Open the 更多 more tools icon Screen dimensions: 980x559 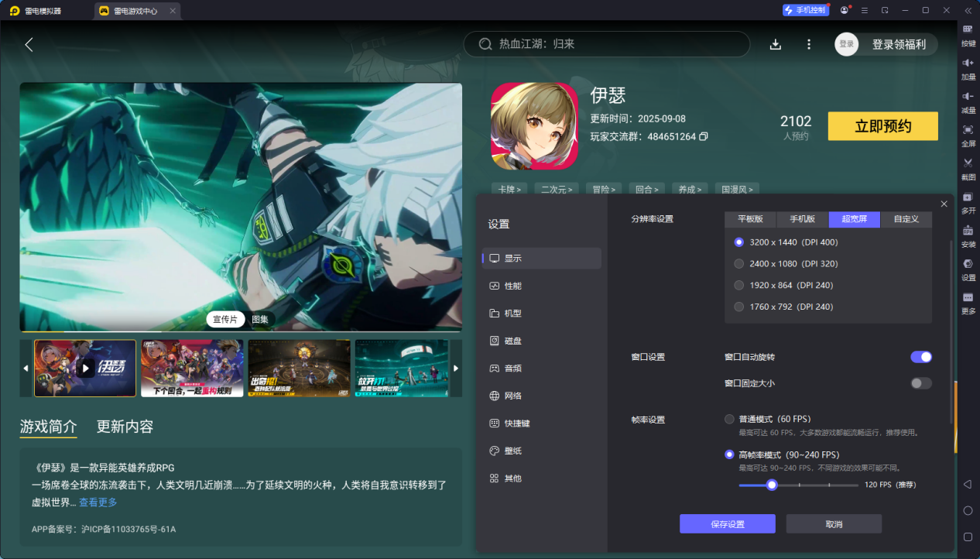pyautogui.click(x=968, y=297)
